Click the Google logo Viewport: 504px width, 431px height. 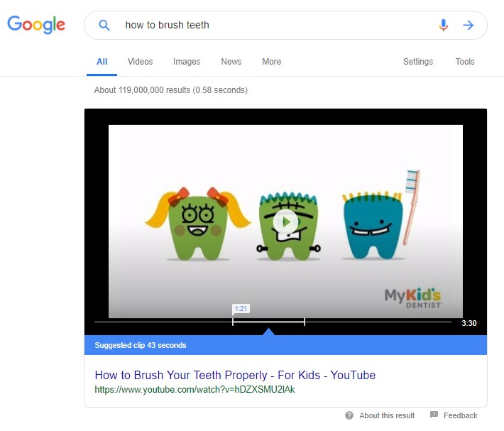click(36, 24)
